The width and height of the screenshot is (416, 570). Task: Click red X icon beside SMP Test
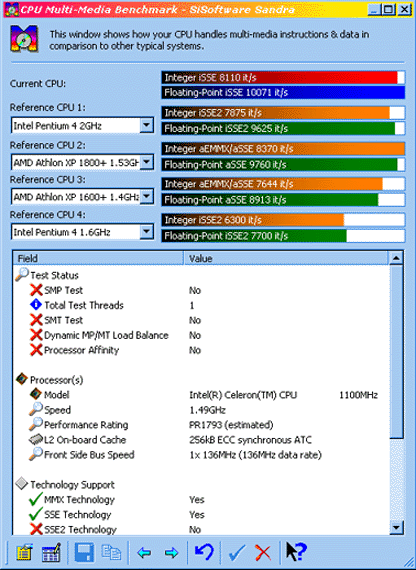(x=36, y=290)
